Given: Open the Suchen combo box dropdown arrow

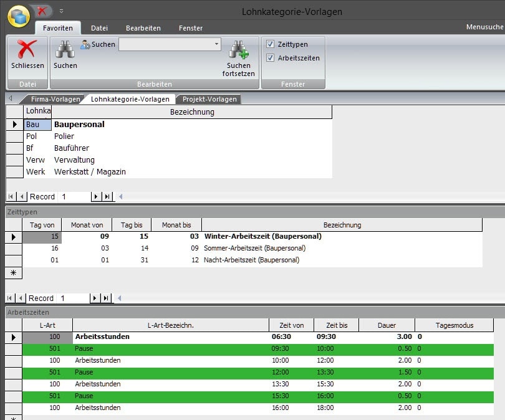Looking at the screenshot, I should pos(216,44).
